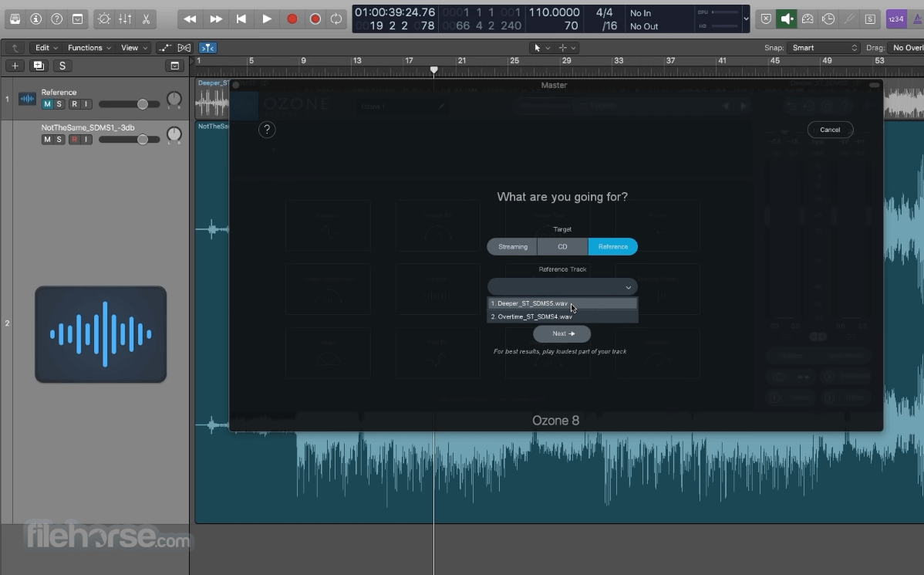Toggle input monitoring on NotTheSame_SDMS1_-3db track
924x575 pixels.
pos(86,140)
